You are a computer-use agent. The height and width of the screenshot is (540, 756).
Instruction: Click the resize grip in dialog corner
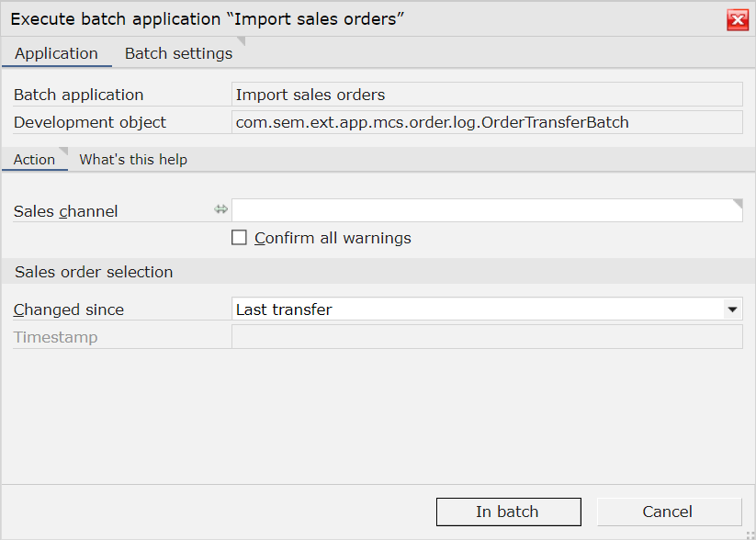click(x=750, y=534)
